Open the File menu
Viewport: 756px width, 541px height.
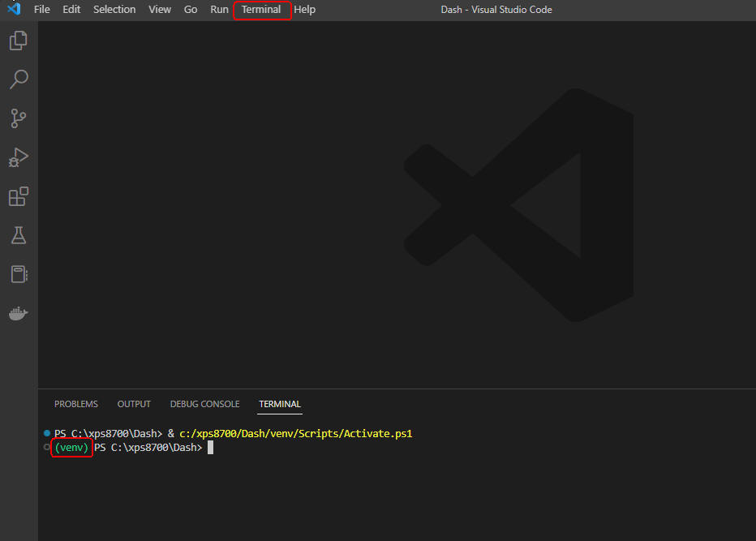click(x=42, y=10)
